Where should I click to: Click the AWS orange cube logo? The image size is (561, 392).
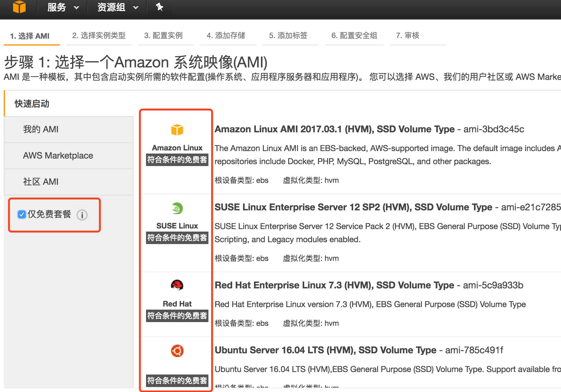[19, 7]
